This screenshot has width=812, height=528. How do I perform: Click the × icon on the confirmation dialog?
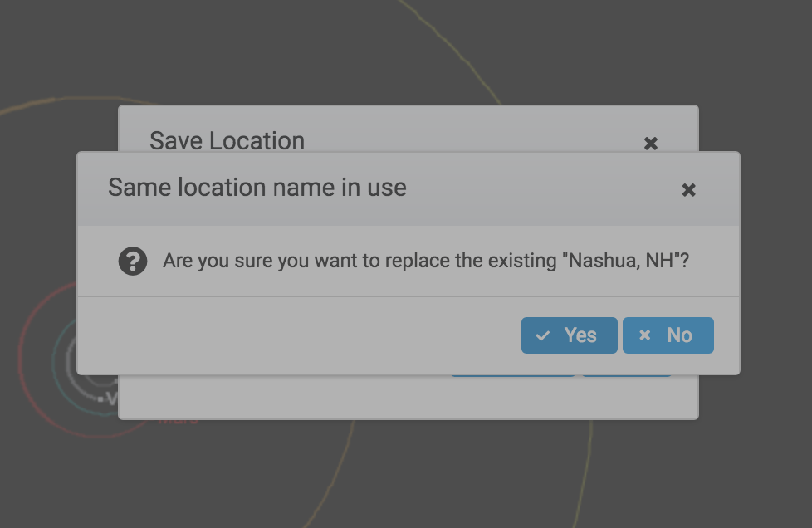click(689, 190)
